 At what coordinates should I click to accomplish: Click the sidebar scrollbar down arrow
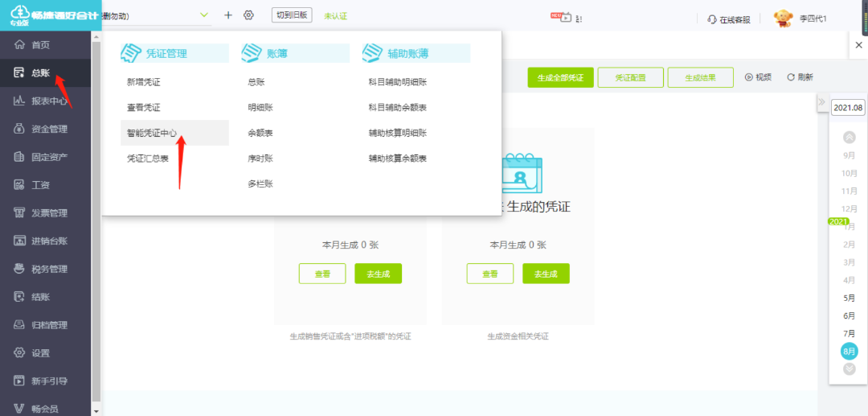coord(96,411)
